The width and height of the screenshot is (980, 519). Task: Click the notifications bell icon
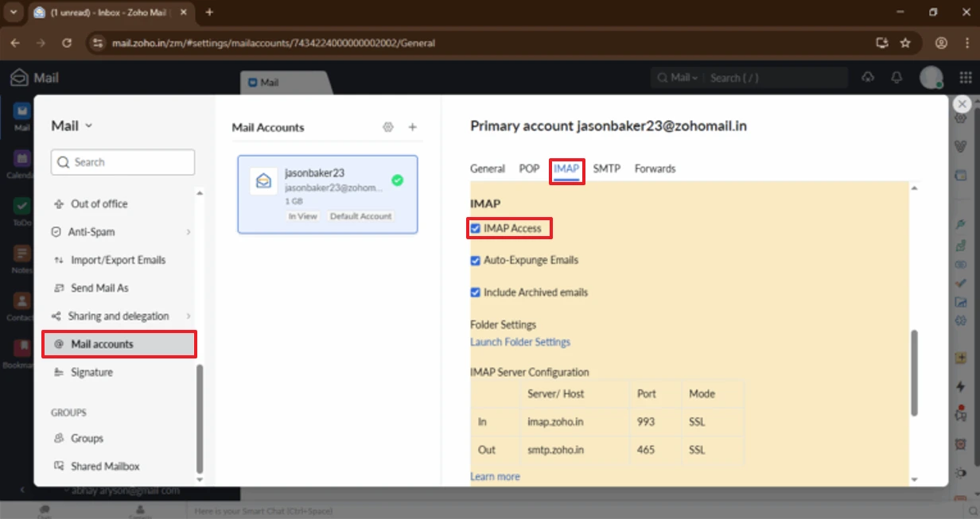coord(896,77)
